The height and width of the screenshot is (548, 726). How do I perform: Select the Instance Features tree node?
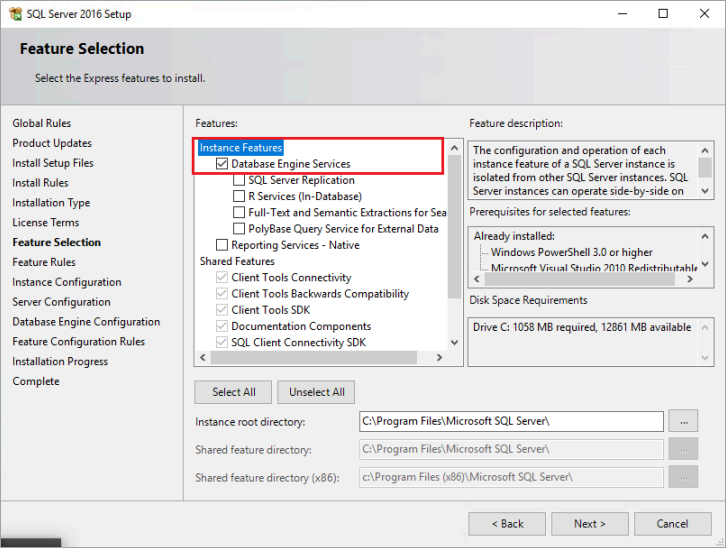[241, 148]
